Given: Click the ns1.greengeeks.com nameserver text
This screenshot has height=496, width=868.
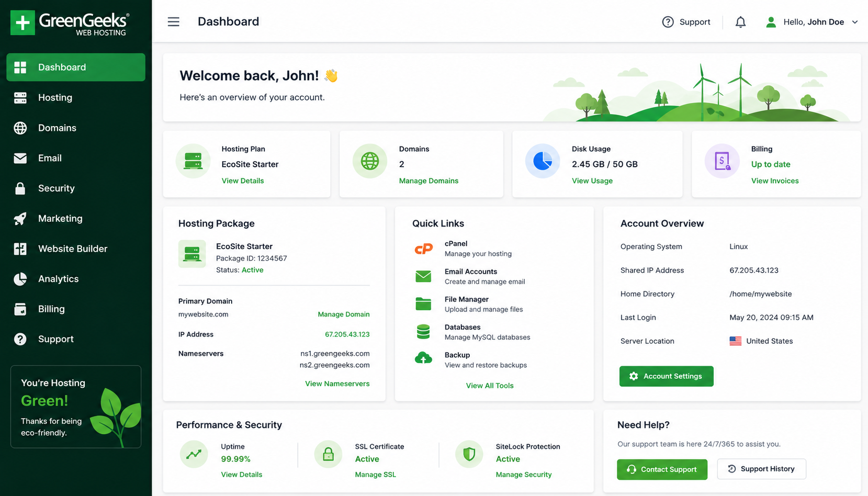Looking at the screenshot, I should click(335, 354).
